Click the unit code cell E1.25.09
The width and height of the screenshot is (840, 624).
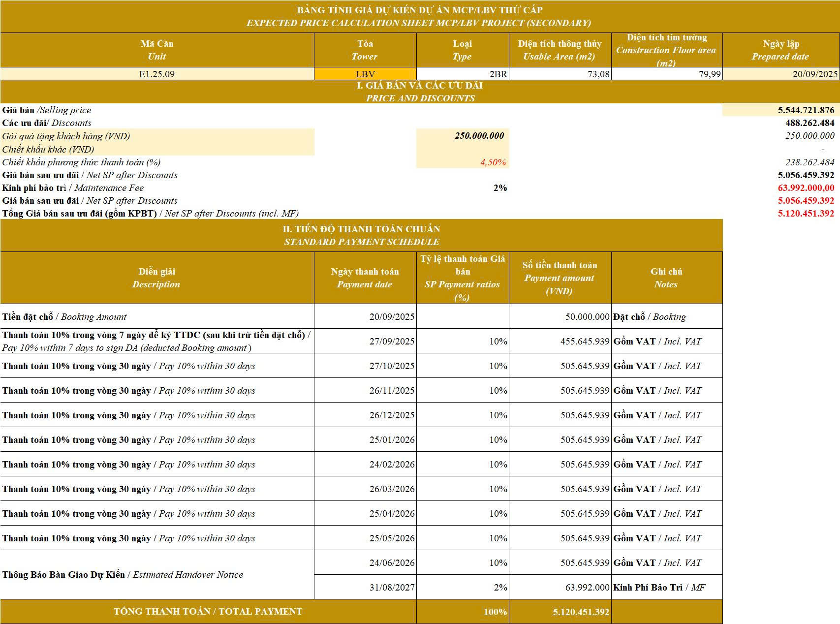(157, 74)
